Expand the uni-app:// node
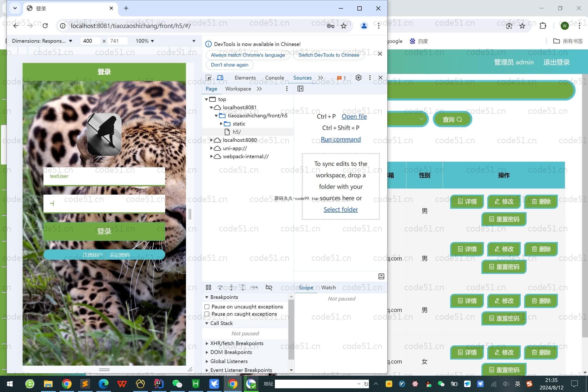The width and height of the screenshot is (588, 392). coord(211,148)
